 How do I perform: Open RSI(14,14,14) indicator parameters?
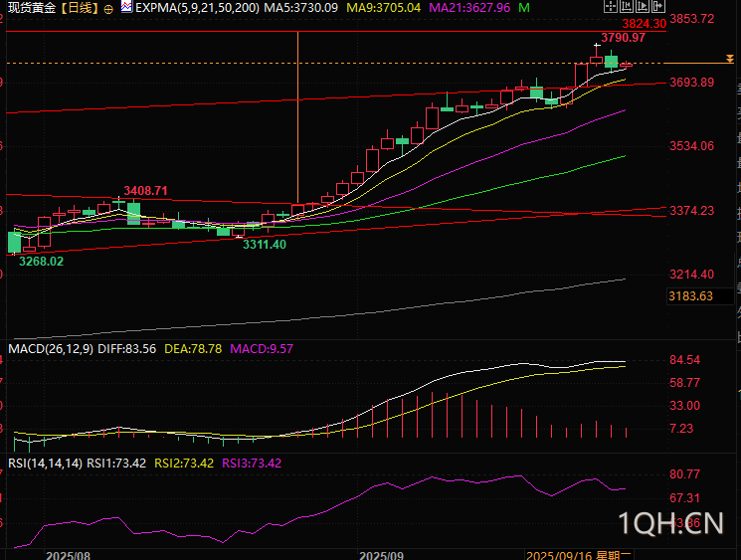pos(44,463)
